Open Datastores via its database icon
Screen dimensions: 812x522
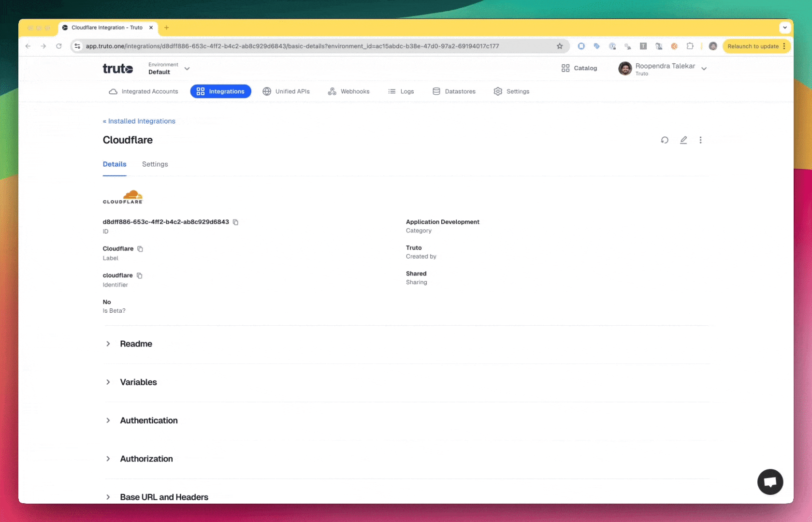pos(436,91)
